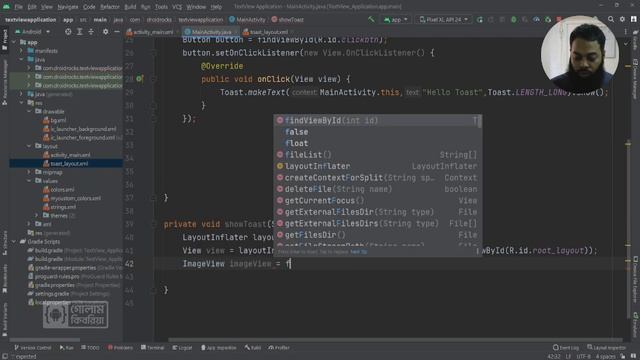
Task: Open Terminal tool window
Action: [153, 348]
